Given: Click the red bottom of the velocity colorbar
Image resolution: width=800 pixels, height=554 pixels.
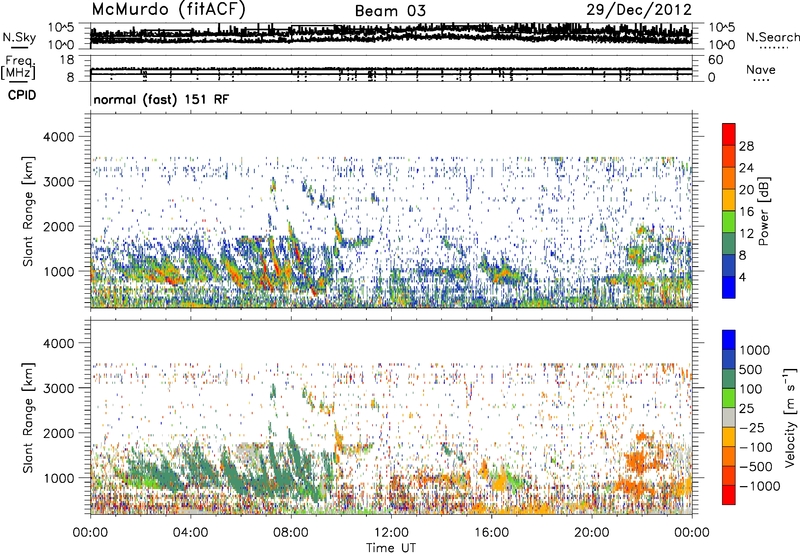Looking at the screenshot, I should tap(729, 495).
